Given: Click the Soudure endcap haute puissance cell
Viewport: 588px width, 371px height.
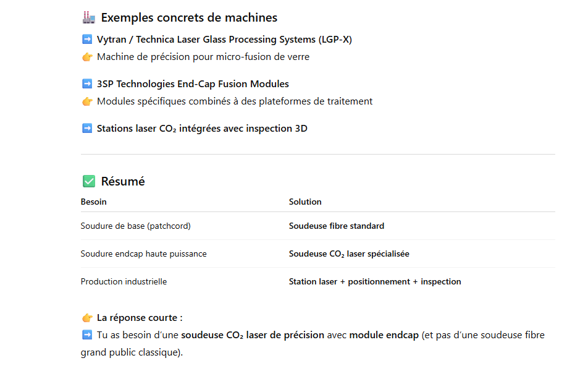Looking at the screenshot, I should click(143, 254).
